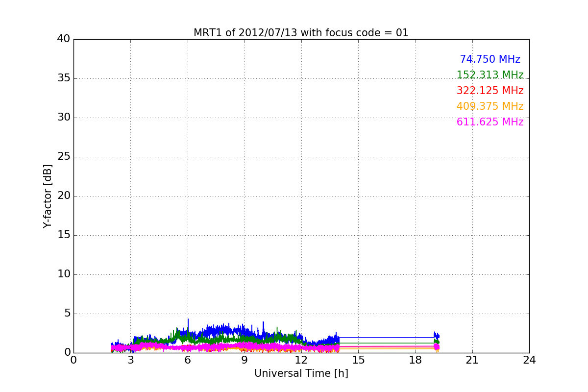Select the 74.750 MHz legend label

490,59
